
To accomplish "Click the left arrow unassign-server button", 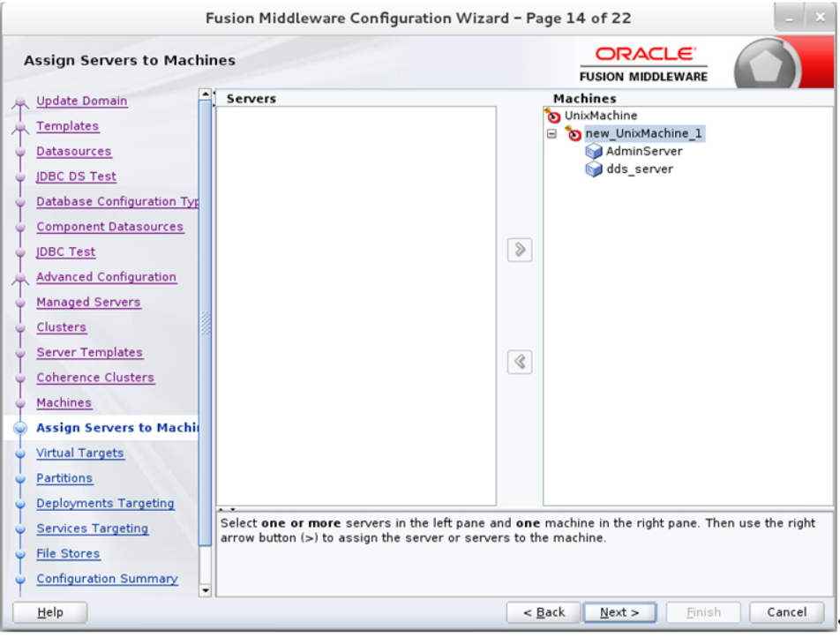I will pyautogui.click(x=518, y=362).
